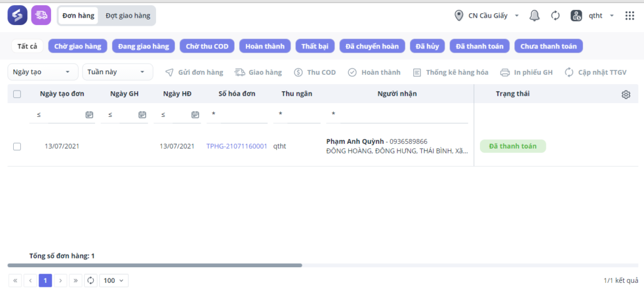Switch to Đợt giao hàng tab

128,16
